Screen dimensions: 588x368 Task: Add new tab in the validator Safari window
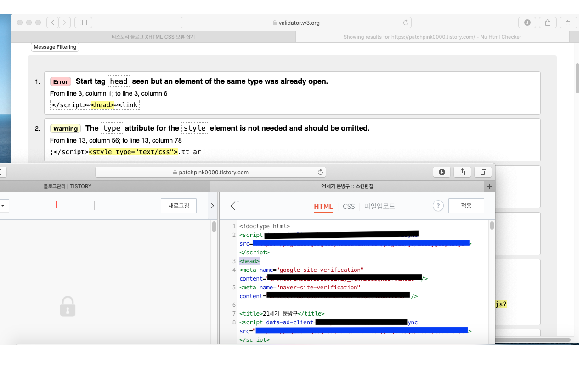575,37
